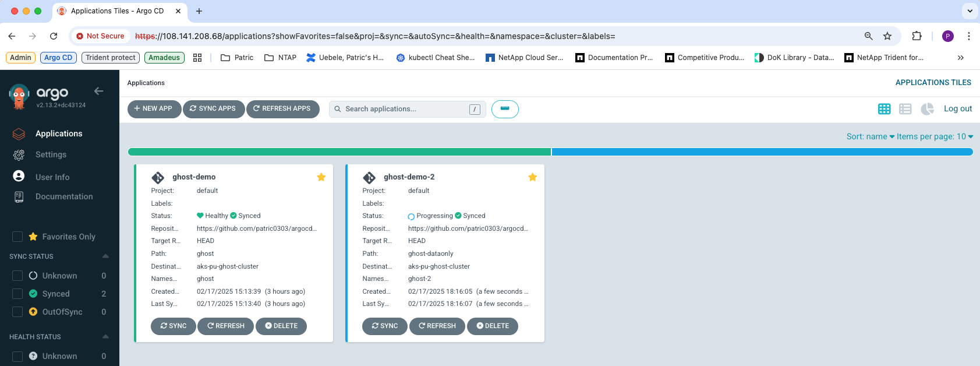
Task: Click DELETE on the ghost-demo tile
Action: 281,326
